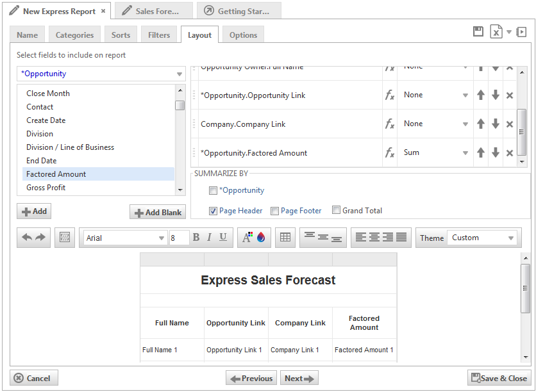This screenshot has height=392, width=536.
Task: Click the redo arrow
Action: (40, 238)
